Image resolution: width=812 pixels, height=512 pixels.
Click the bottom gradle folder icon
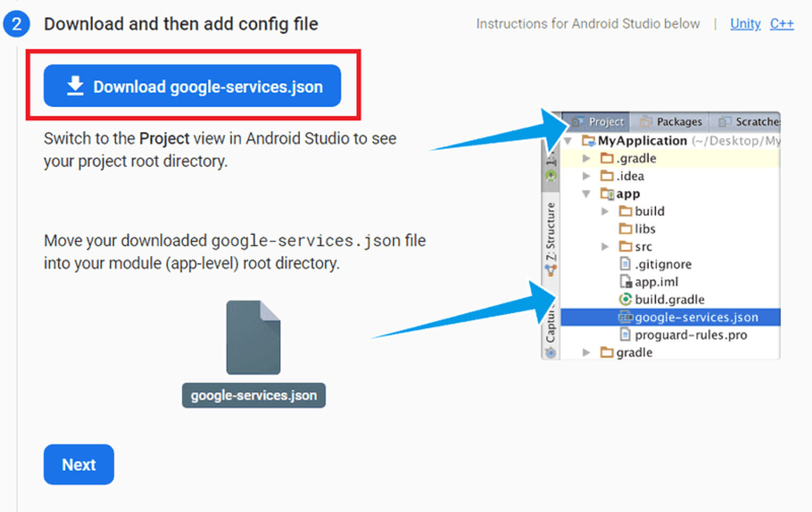coord(607,352)
